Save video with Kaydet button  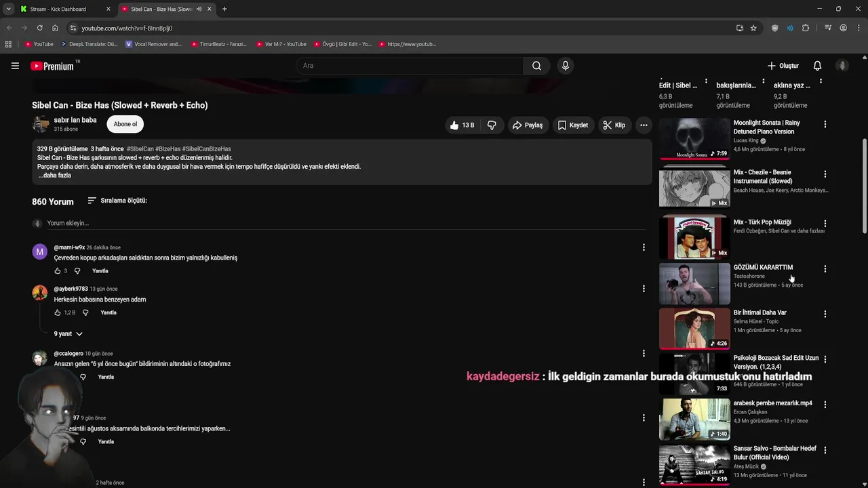tap(573, 125)
